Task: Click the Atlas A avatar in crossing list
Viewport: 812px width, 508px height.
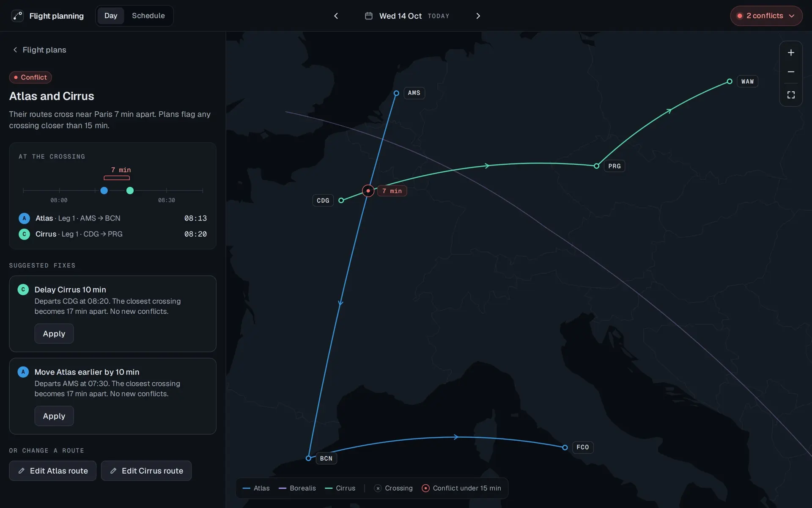Action: [24, 218]
